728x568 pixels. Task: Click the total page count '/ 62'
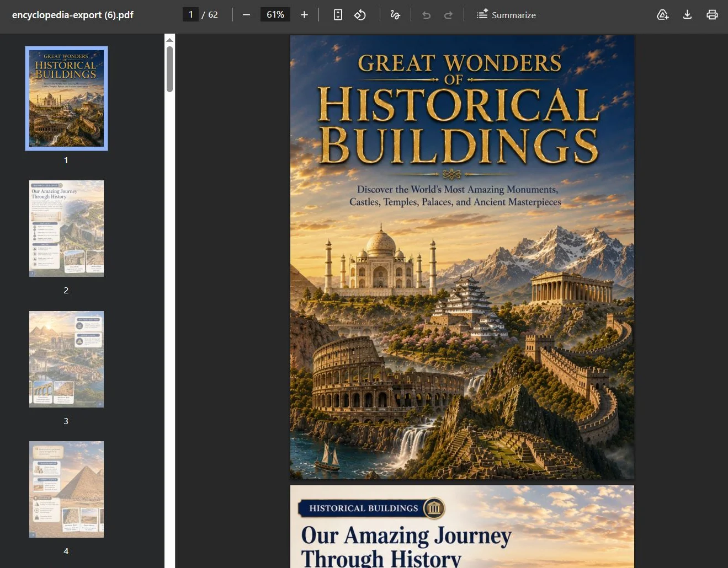pos(210,15)
